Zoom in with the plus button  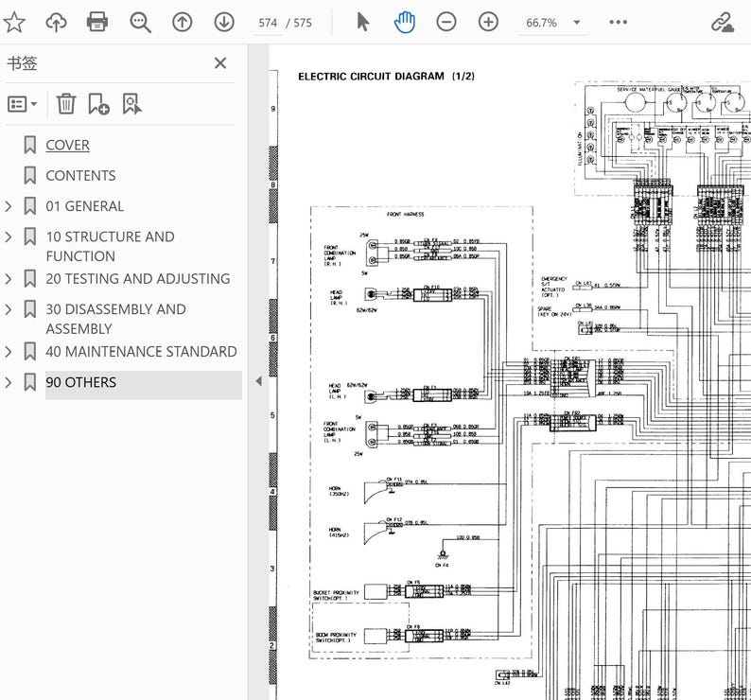pos(489,22)
